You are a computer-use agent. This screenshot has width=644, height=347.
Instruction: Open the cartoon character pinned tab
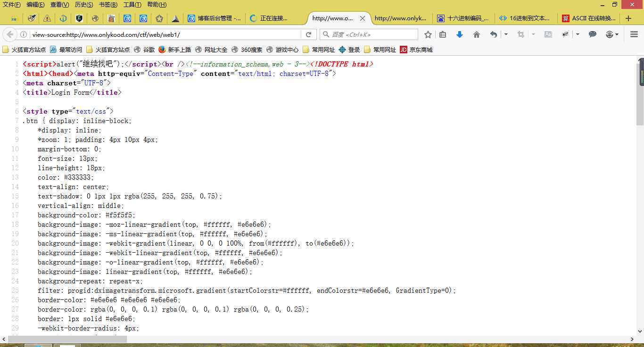pos(111,18)
